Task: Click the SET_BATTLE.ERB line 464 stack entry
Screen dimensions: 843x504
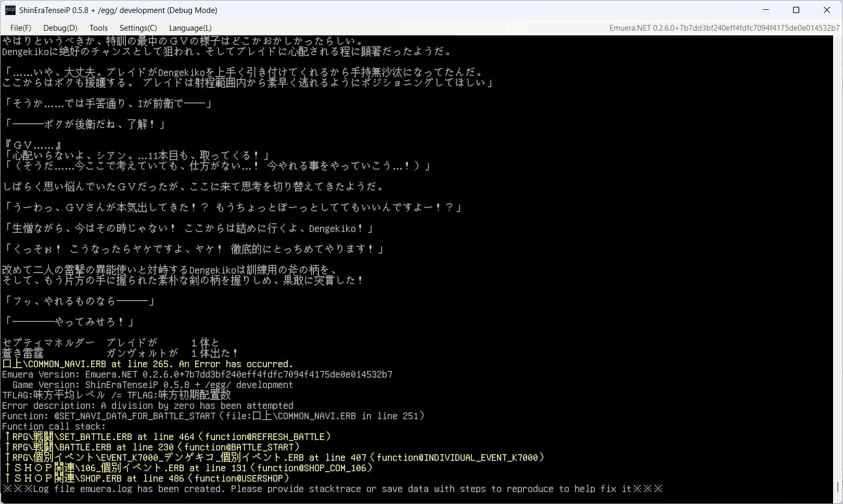Action: tap(167, 437)
